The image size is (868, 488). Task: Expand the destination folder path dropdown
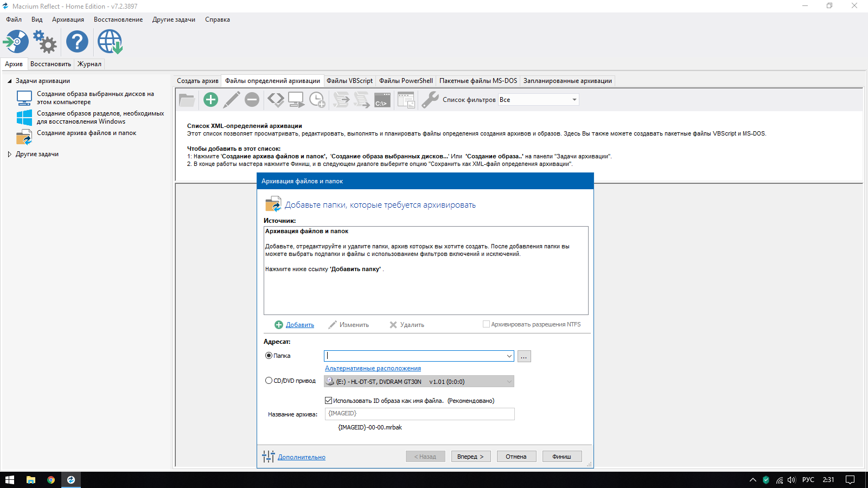(x=509, y=356)
